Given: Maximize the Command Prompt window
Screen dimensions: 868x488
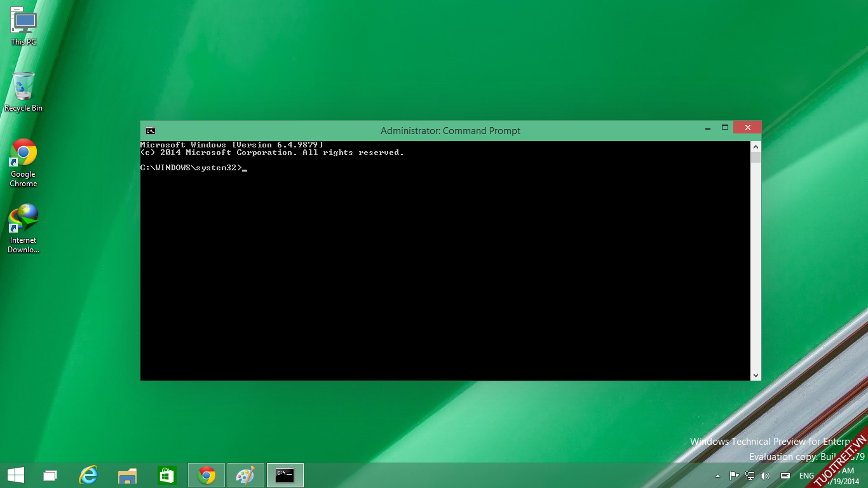Looking at the screenshot, I should 724,128.
